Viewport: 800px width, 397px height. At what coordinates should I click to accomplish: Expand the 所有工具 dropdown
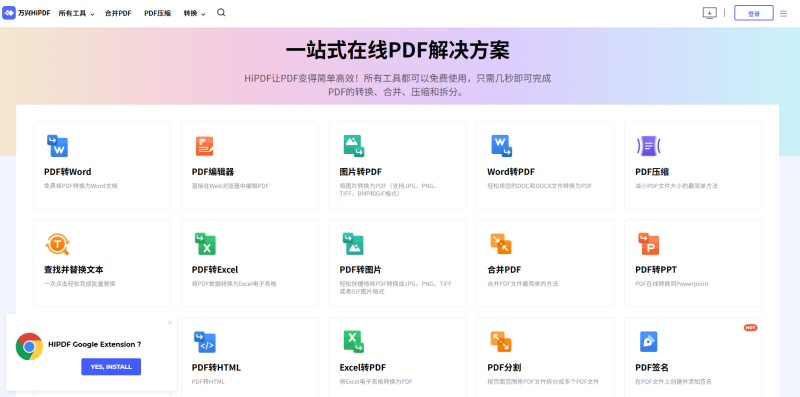[77, 13]
